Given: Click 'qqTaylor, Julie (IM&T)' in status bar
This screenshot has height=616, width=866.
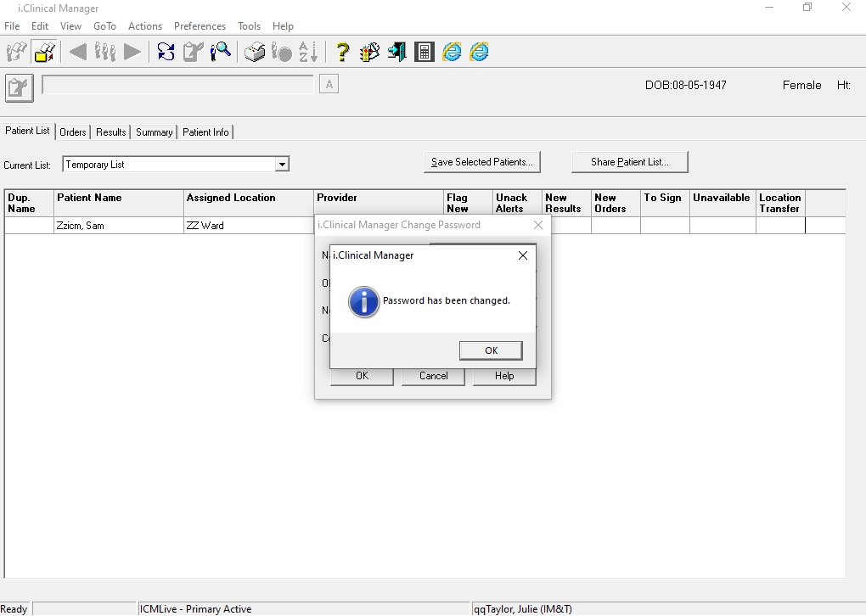Looking at the screenshot, I should (522, 609).
